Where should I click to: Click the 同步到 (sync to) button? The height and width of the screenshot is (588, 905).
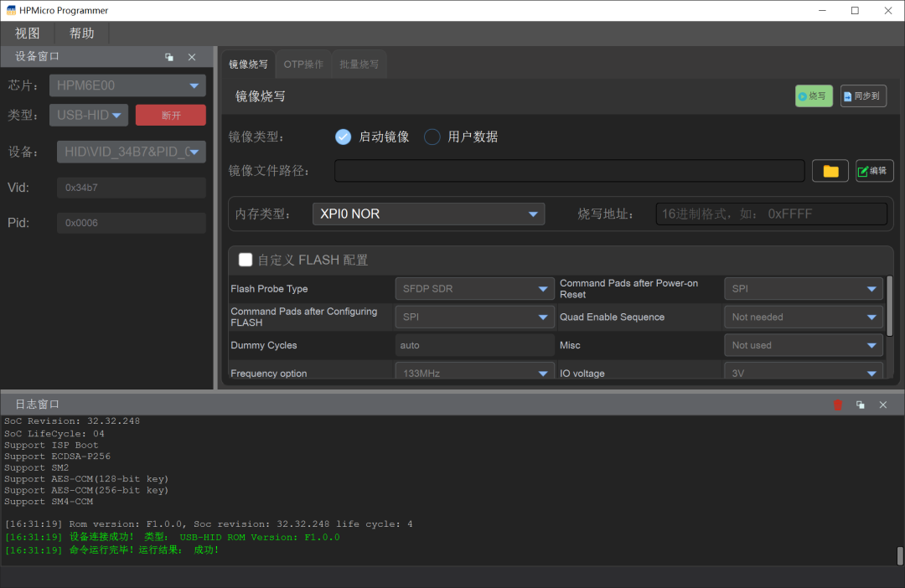pos(862,96)
